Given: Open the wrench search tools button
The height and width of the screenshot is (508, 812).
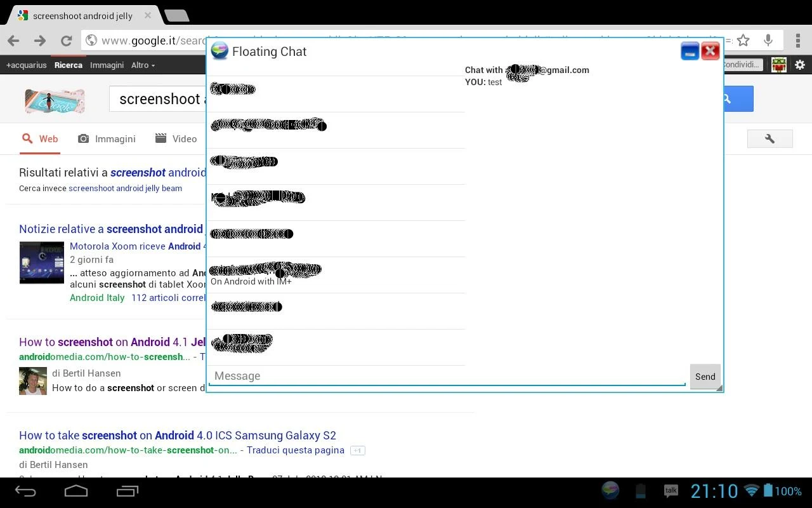Looking at the screenshot, I should click(x=770, y=139).
